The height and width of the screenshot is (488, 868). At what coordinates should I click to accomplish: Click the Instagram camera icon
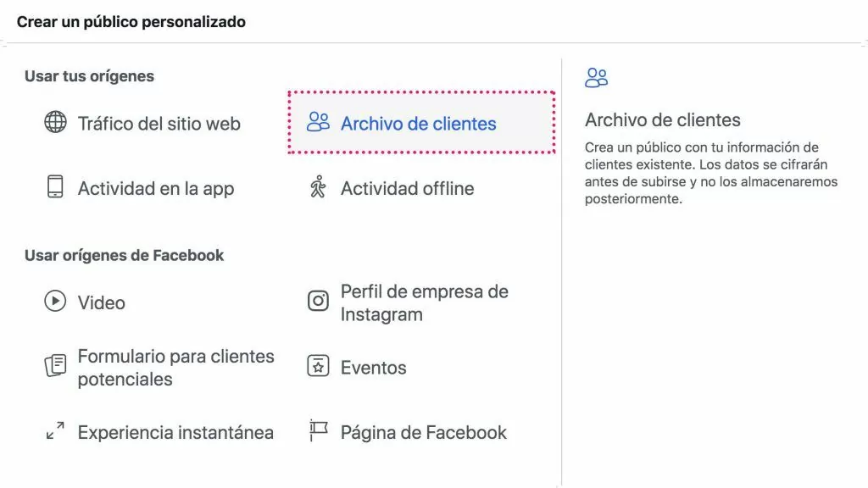pos(318,302)
